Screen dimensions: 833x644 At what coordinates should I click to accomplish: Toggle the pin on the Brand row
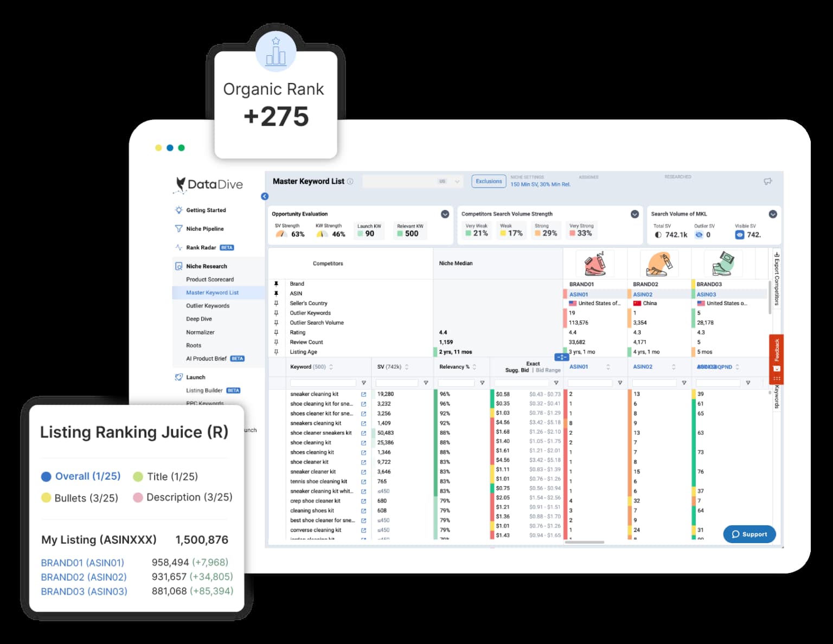click(x=276, y=284)
